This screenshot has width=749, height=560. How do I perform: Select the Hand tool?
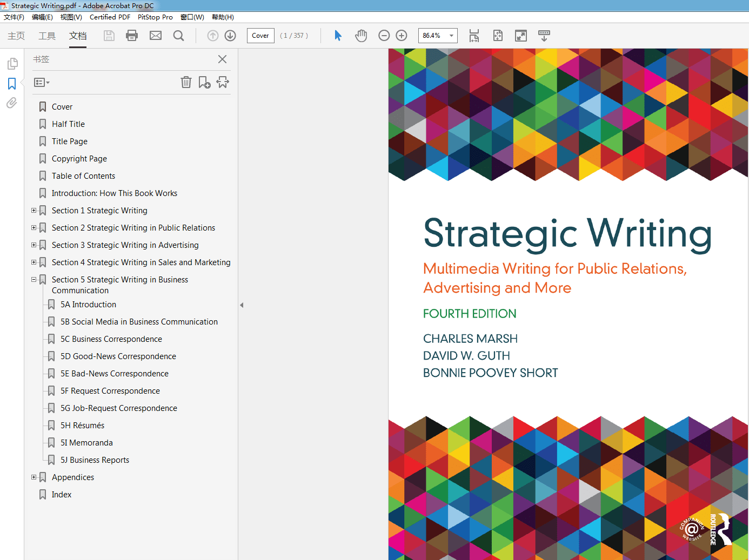pyautogui.click(x=360, y=35)
